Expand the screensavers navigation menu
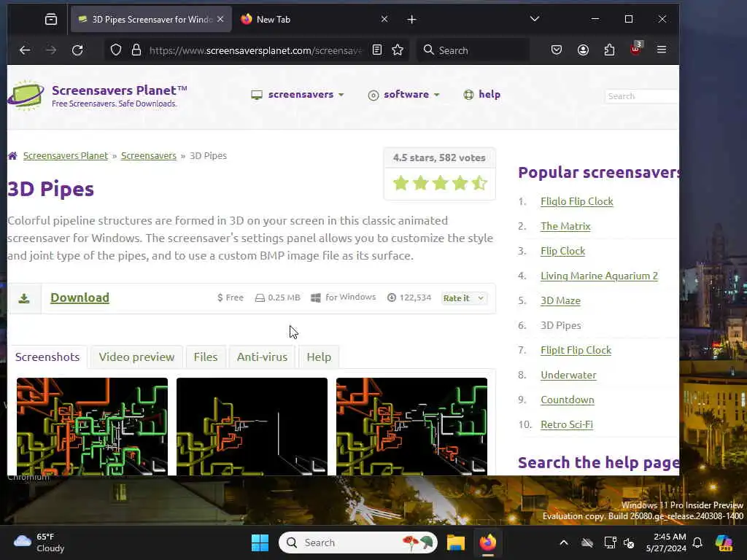This screenshot has height=560, width=747. tap(298, 94)
